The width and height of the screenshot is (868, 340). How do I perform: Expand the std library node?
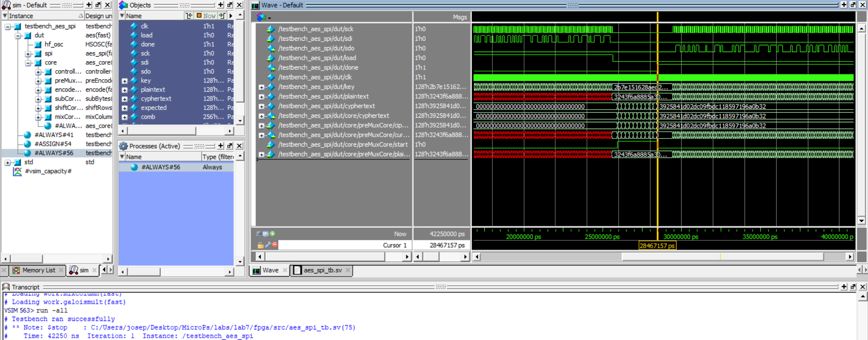[8, 163]
